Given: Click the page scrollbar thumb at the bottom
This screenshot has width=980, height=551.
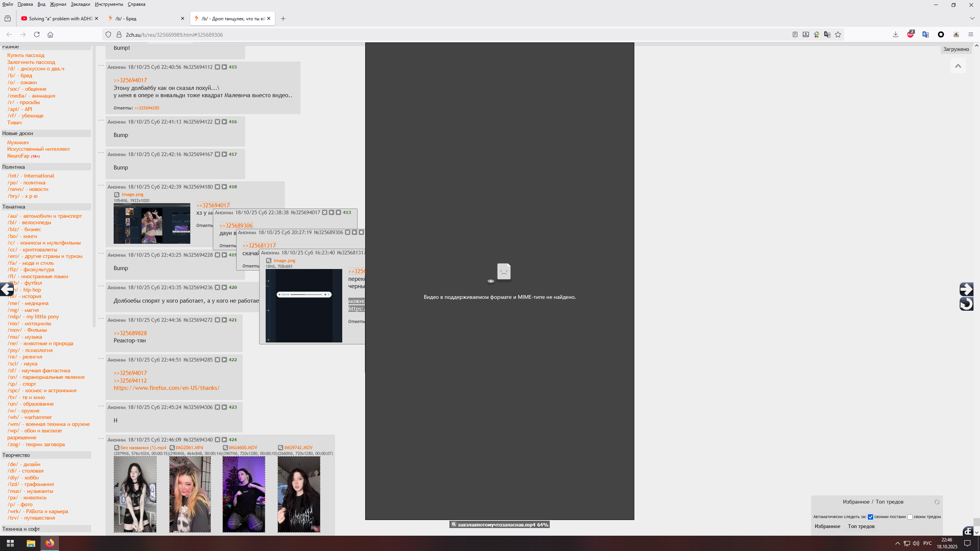Looking at the screenshot, I should (977, 522).
